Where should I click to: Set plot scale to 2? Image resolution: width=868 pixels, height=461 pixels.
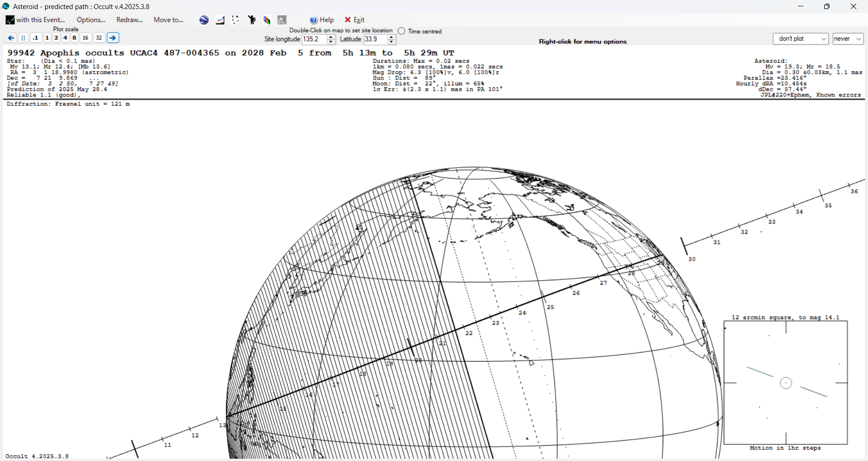pos(56,38)
